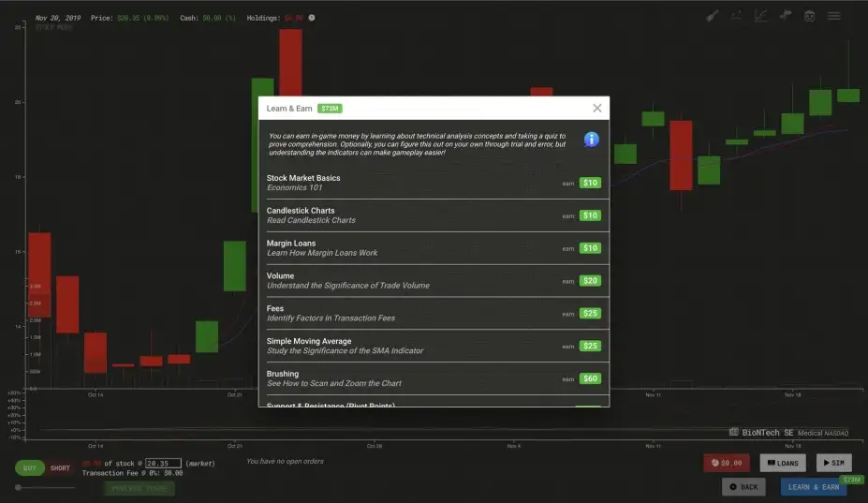Open the hamburger menu icon
This screenshot has width=868, height=503.
tap(834, 16)
